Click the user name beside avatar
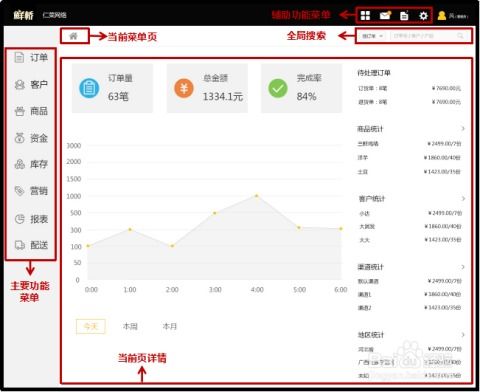Viewport: 480px width, 392px height. (x=458, y=16)
